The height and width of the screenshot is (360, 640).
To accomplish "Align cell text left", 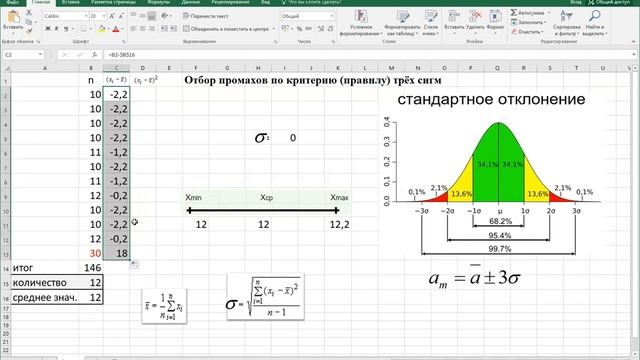I will 133,29.
